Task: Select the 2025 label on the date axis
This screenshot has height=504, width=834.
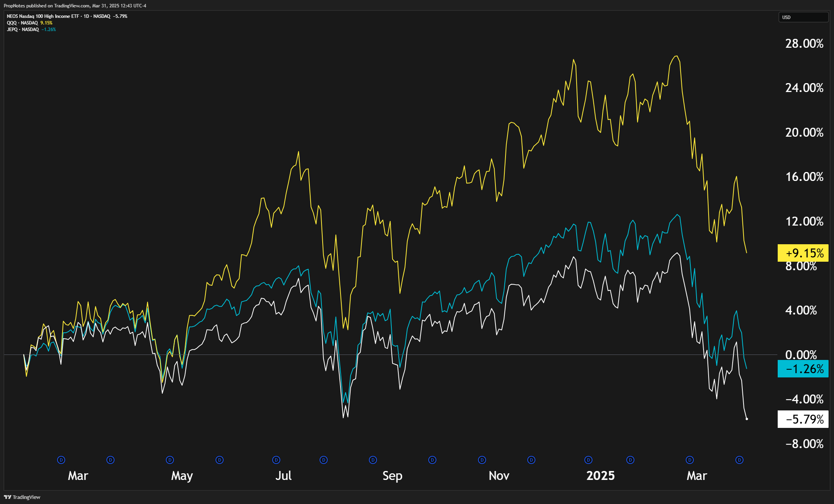Action: point(600,475)
